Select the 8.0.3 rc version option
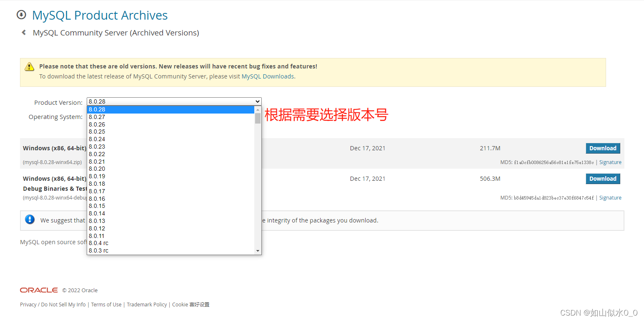The height and width of the screenshot is (321, 644). coord(170,250)
